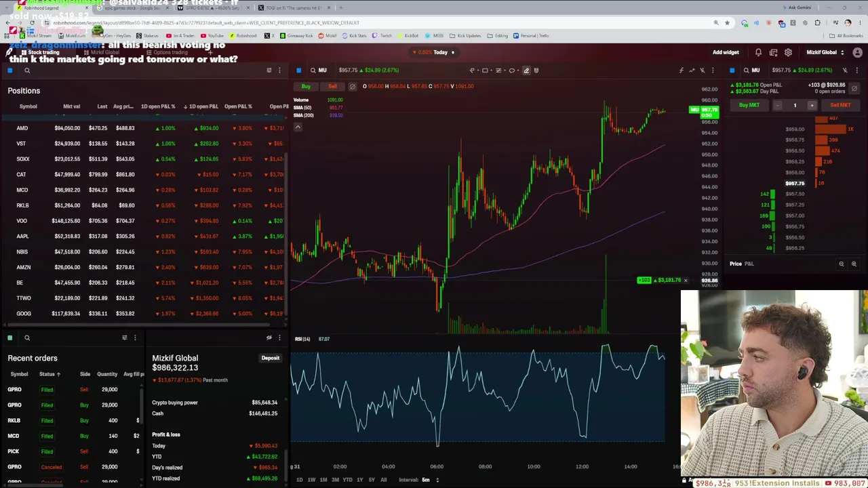Toggle the magnet snap tool on chart
This screenshot has width=868, height=488.
pyautogui.click(x=536, y=70)
